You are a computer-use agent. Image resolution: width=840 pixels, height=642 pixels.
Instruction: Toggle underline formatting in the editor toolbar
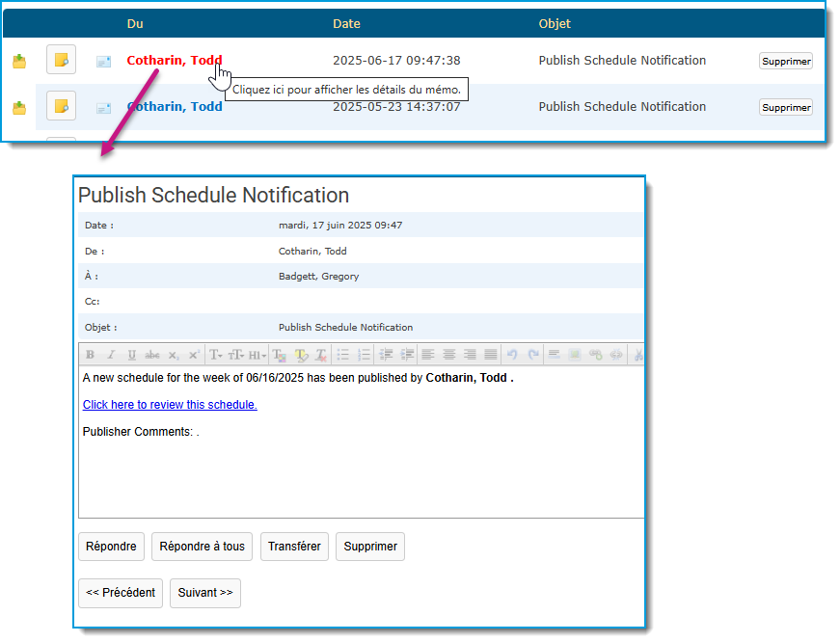pos(132,355)
